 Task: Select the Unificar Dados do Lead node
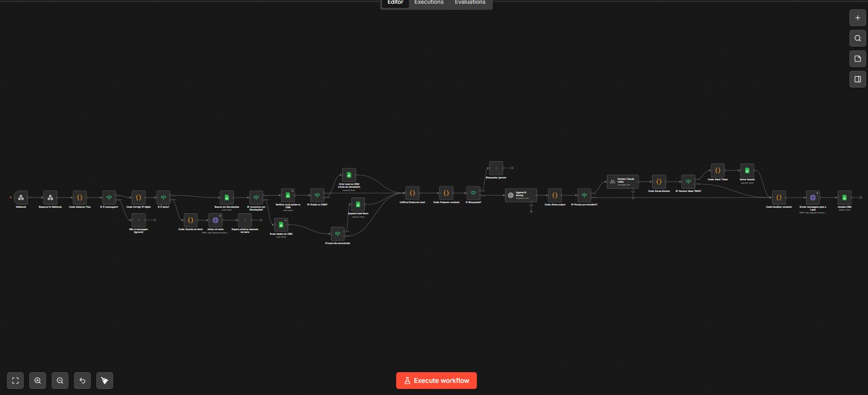click(x=412, y=193)
